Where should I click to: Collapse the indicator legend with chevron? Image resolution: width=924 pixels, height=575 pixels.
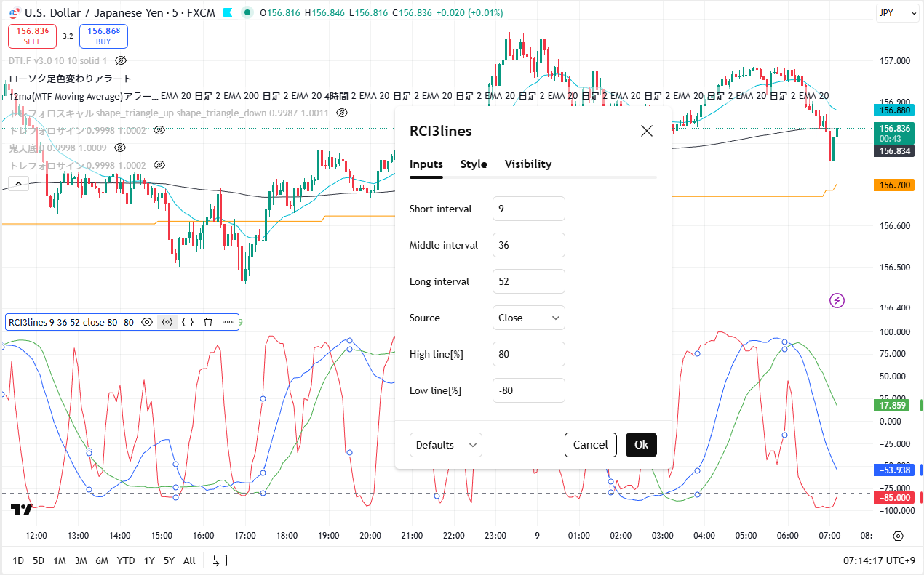click(x=18, y=184)
